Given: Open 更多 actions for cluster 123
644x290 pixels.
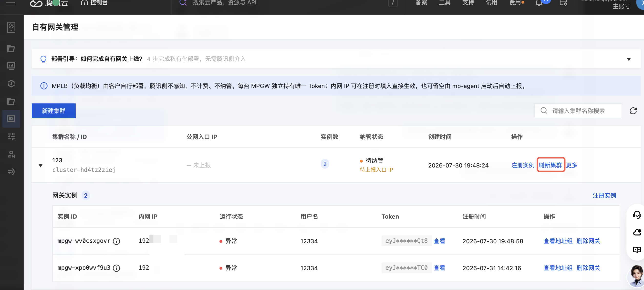Looking at the screenshot, I should click(x=571, y=165).
